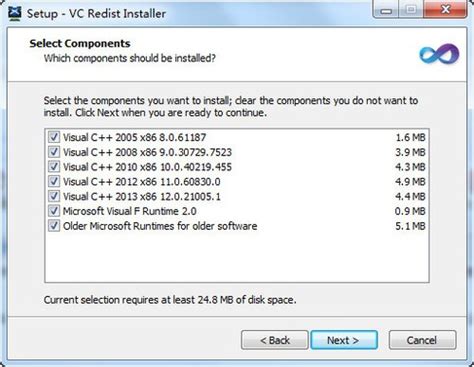
Task: Toggle Visual C++ 2008 x86 checkbox
Action: click(x=54, y=152)
